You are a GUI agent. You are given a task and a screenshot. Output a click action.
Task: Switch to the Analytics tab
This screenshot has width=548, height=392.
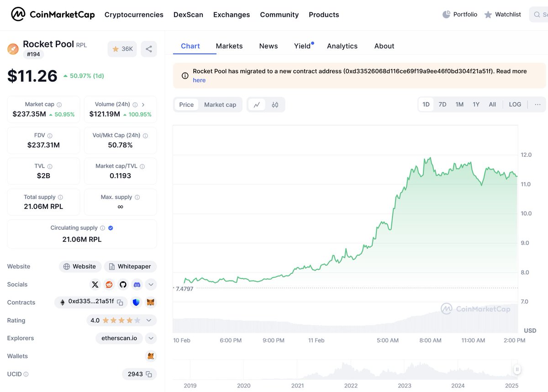pos(342,46)
